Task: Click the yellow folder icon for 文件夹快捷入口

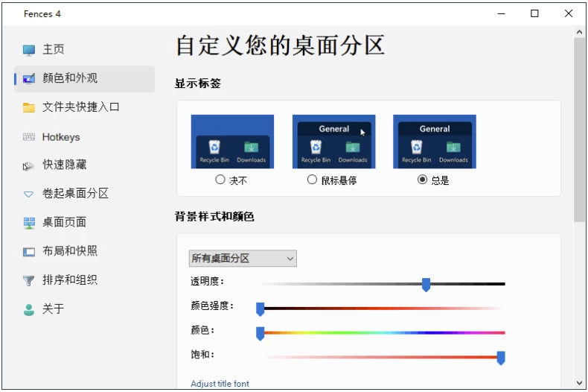Action: point(29,107)
